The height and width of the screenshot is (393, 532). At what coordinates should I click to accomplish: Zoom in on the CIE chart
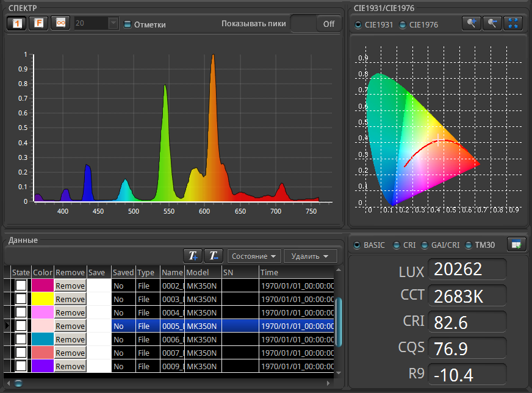(x=471, y=23)
